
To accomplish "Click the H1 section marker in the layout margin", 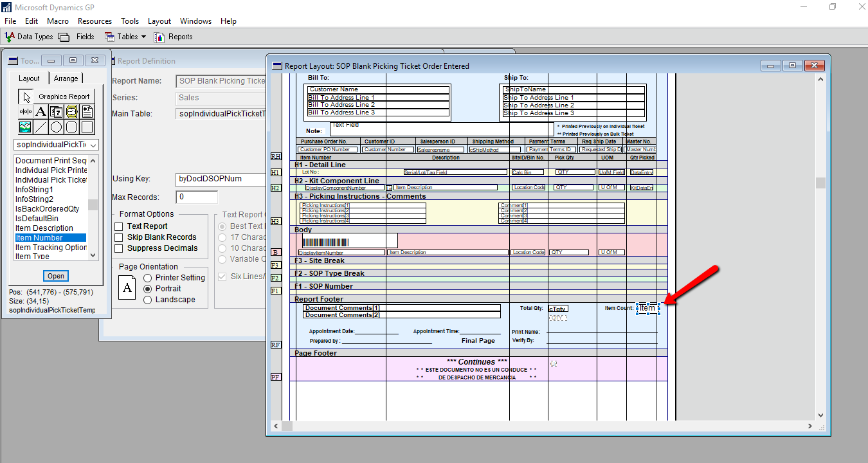I will pos(275,172).
